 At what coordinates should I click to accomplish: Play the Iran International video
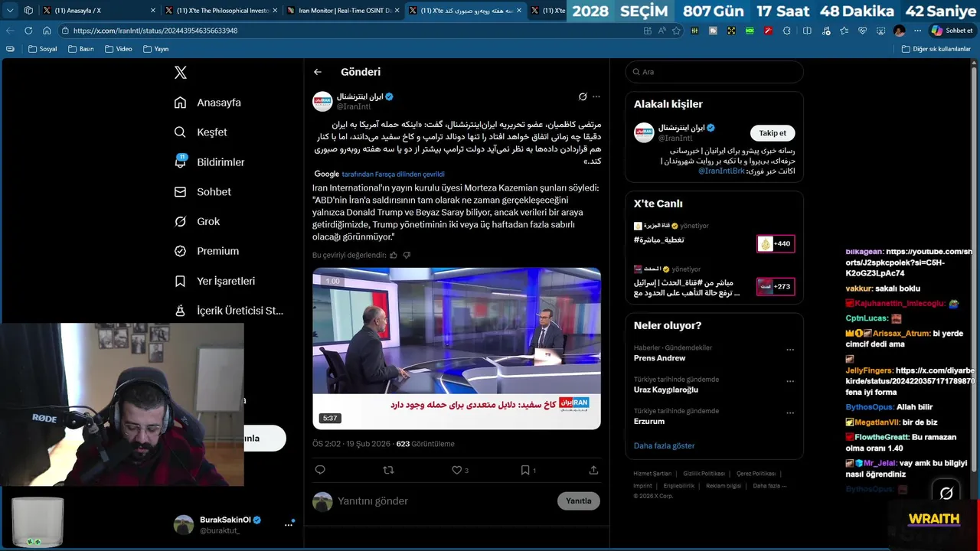click(x=456, y=348)
